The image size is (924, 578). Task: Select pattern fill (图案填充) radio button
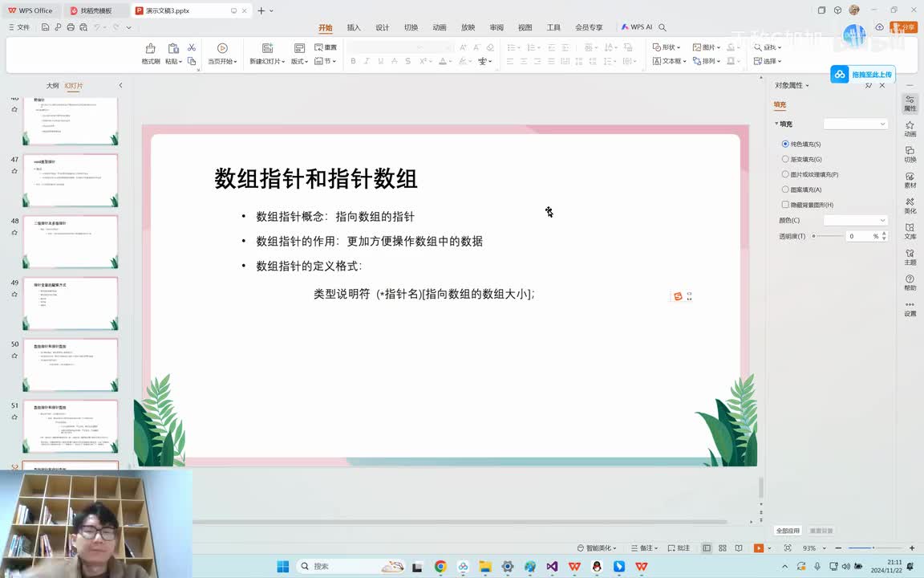click(785, 189)
